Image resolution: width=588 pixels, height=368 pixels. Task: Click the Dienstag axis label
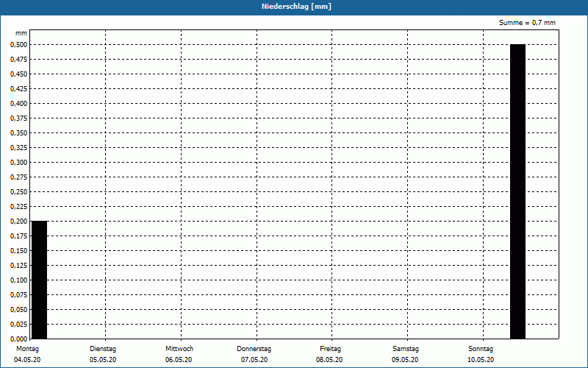[103, 349]
